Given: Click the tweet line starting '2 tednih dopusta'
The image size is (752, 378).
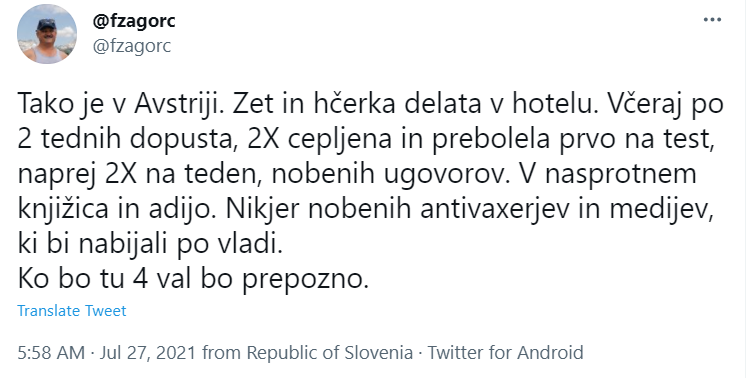Looking at the screenshot, I should tap(363, 139).
